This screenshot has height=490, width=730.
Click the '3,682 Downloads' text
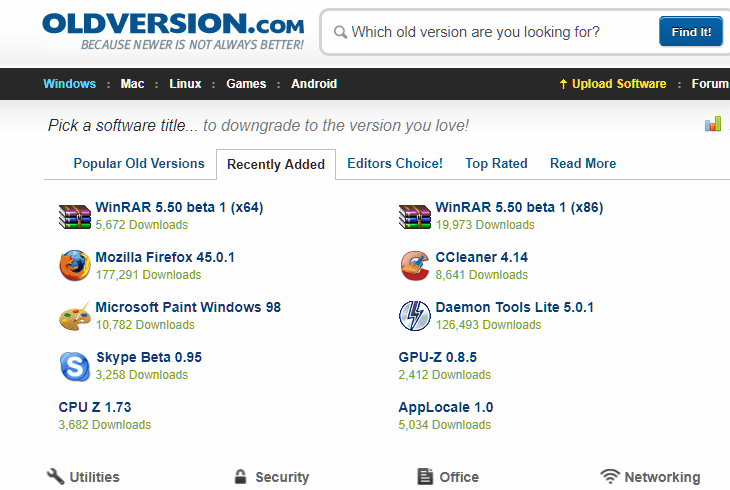(105, 425)
